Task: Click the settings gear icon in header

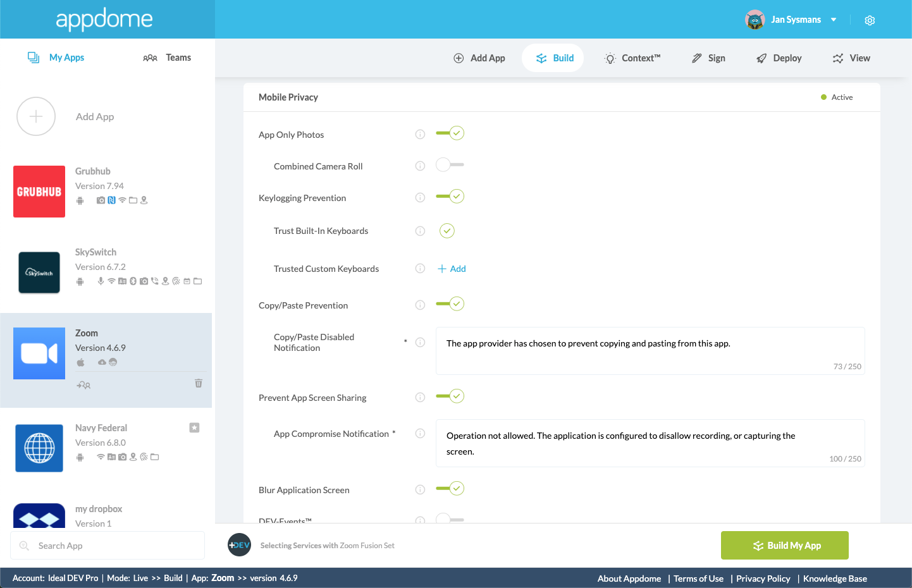Action: coord(870,20)
